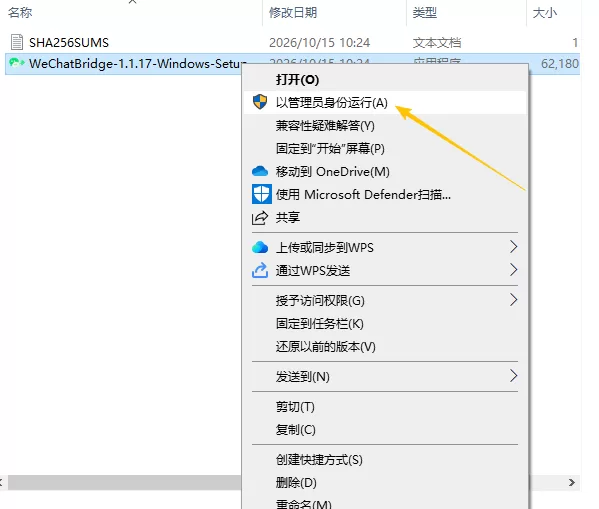Click the Microsoft Defender shield icon
The image size is (599, 509).
pos(262,194)
